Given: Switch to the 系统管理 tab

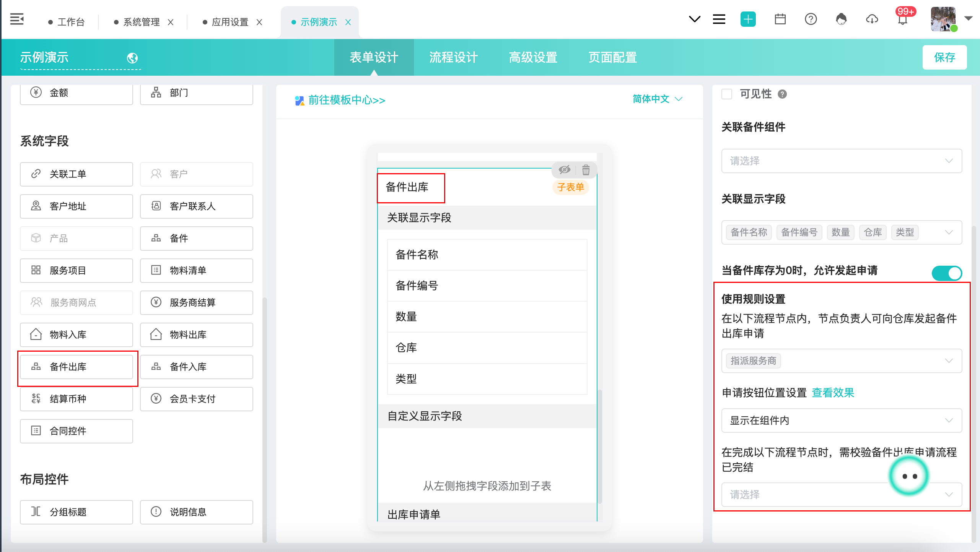Looking at the screenshot, I should click(141, 22).
